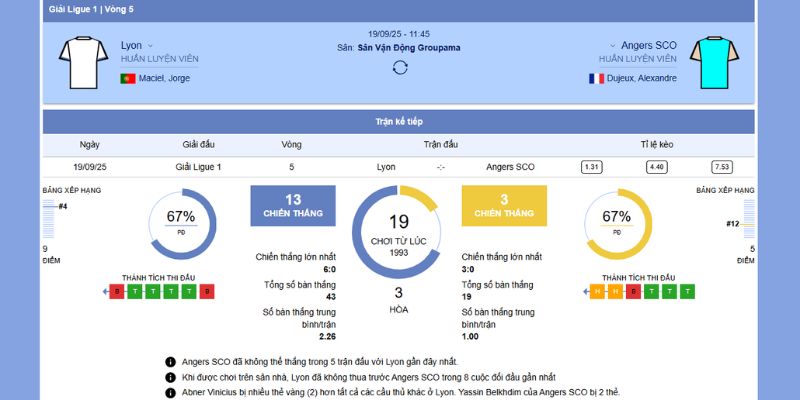Click the blue 13 Chiến Thắng box

pyautogui.click(x=293, y=205)
